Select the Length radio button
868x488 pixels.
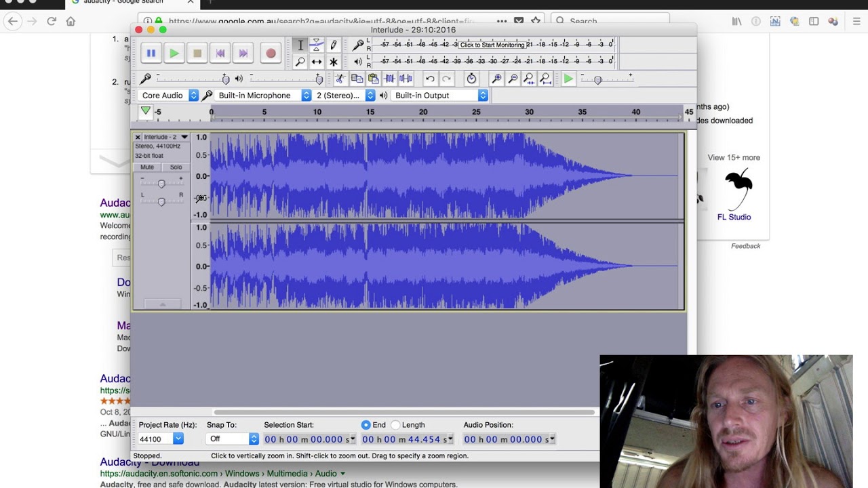pos(395,425)
